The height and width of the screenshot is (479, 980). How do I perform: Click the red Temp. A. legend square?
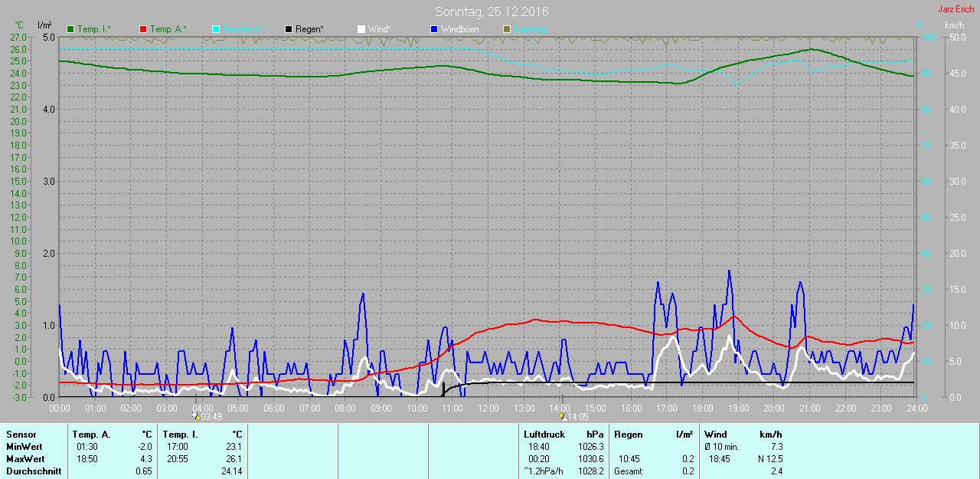click(143, 29)
